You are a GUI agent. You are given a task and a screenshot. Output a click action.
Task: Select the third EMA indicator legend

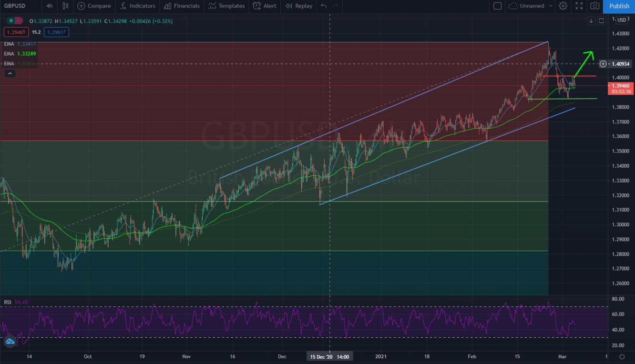coord(20,63)
